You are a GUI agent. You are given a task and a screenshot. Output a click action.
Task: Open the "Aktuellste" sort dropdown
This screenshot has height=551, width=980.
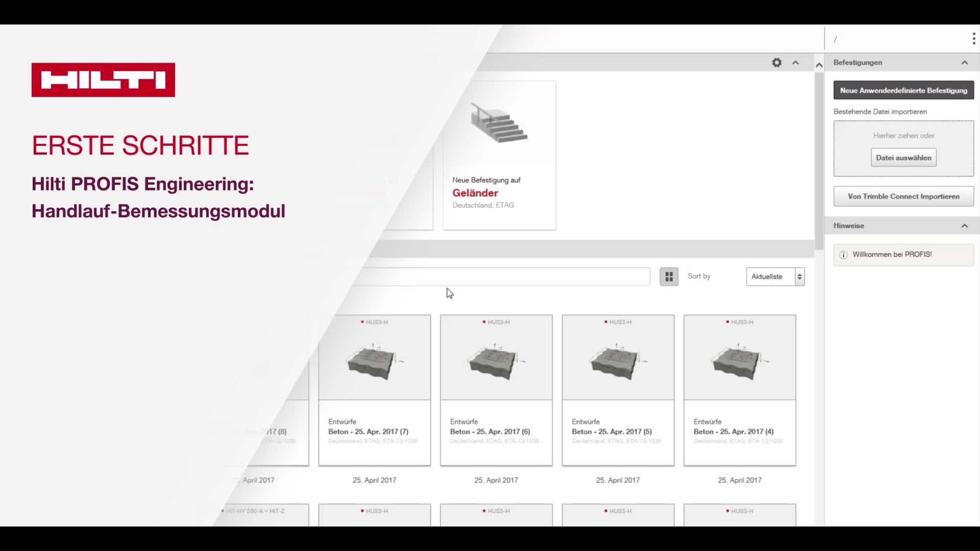(x=775, y=276)
